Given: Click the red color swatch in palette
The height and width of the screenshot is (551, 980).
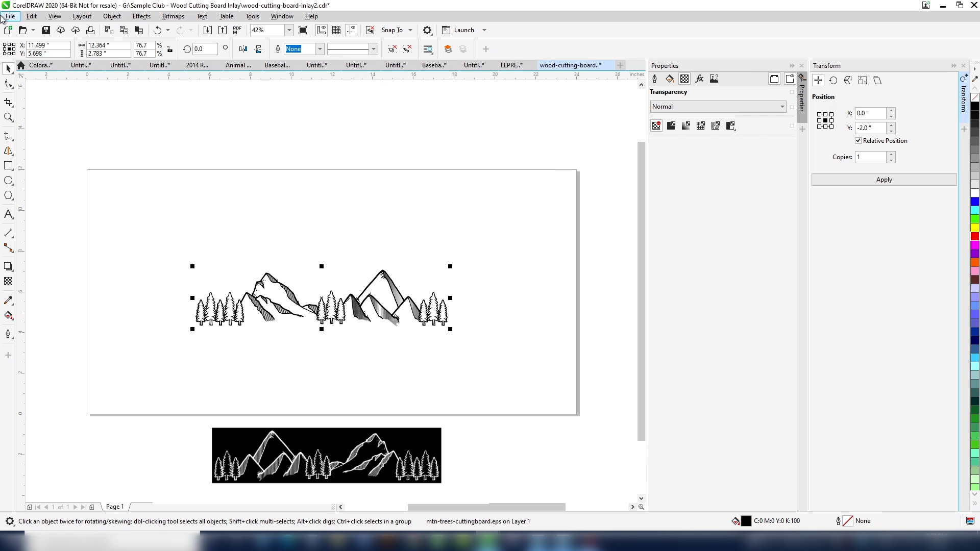Looking at the screenshot, I should (x=975, y=236).
